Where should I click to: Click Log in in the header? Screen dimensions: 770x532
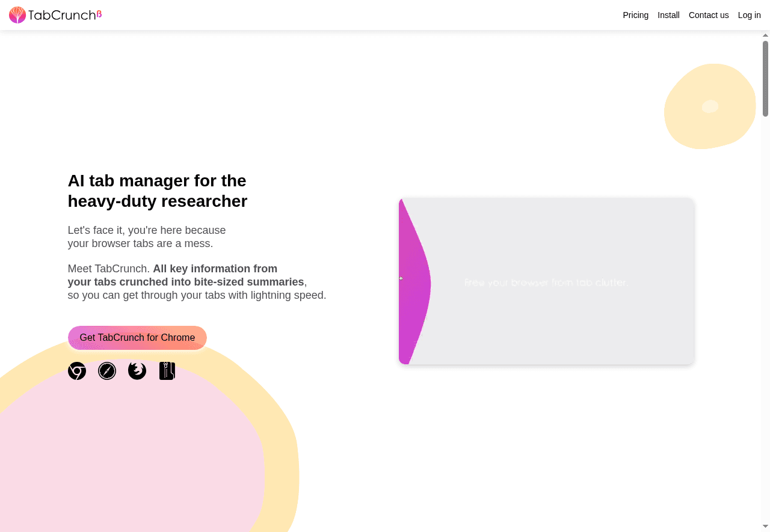click(749, 15)
